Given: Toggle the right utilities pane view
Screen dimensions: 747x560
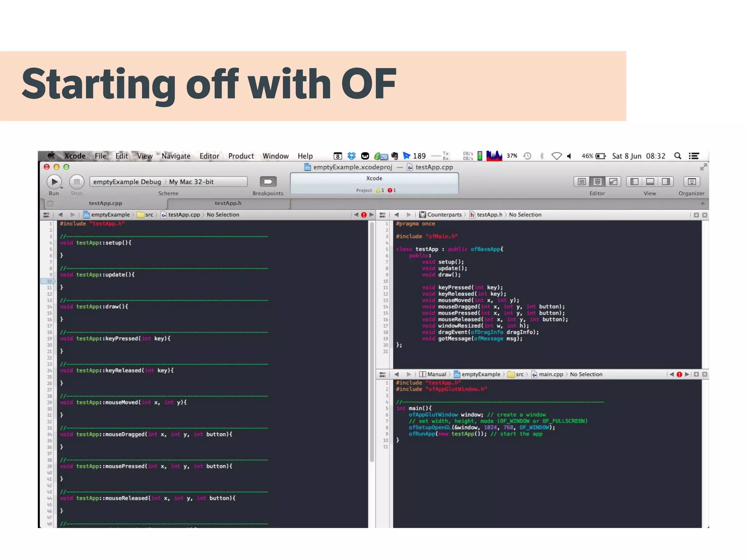Looking at the screenshot, I should point(666,182).
